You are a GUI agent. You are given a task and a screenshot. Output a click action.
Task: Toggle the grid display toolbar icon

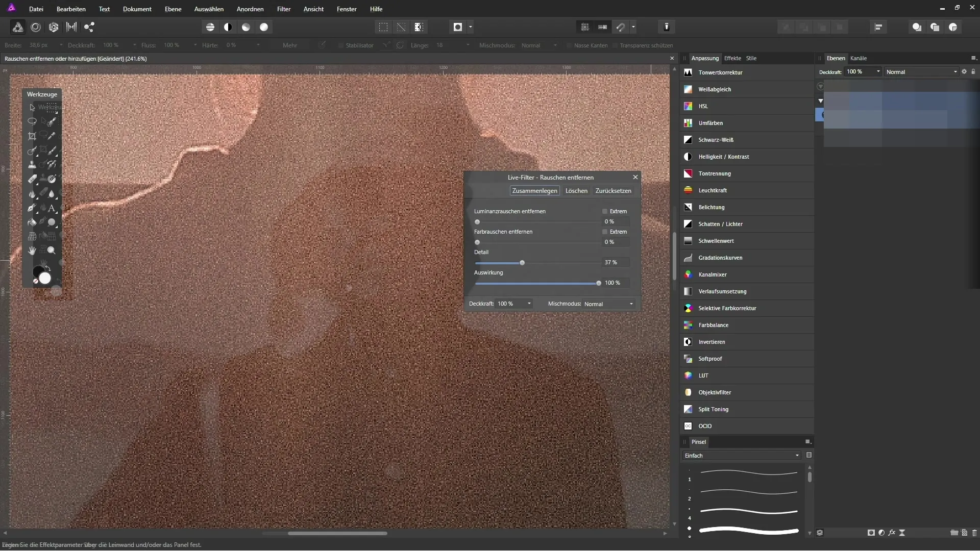585,27
